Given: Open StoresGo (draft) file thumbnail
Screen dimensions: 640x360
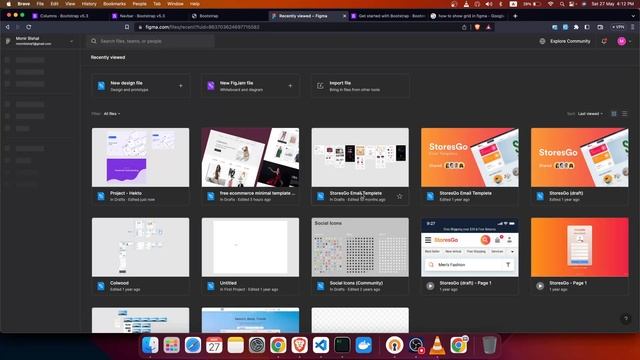Looking at the screenshot, I should click(x=580, y=158).
